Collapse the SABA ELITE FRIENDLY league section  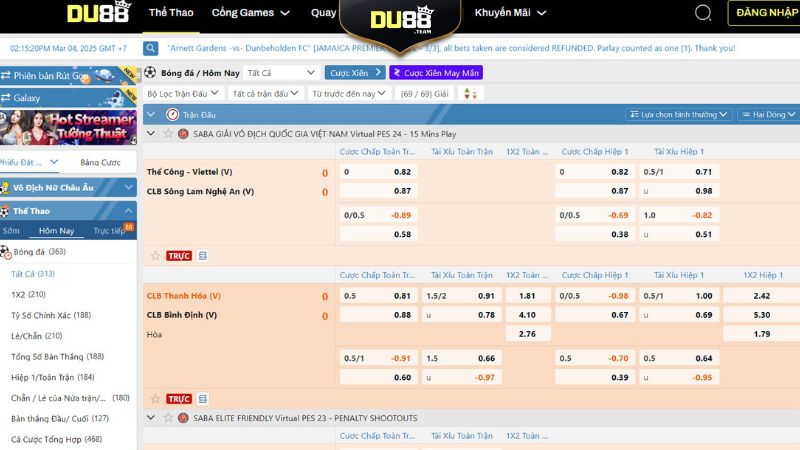[151, 417]
